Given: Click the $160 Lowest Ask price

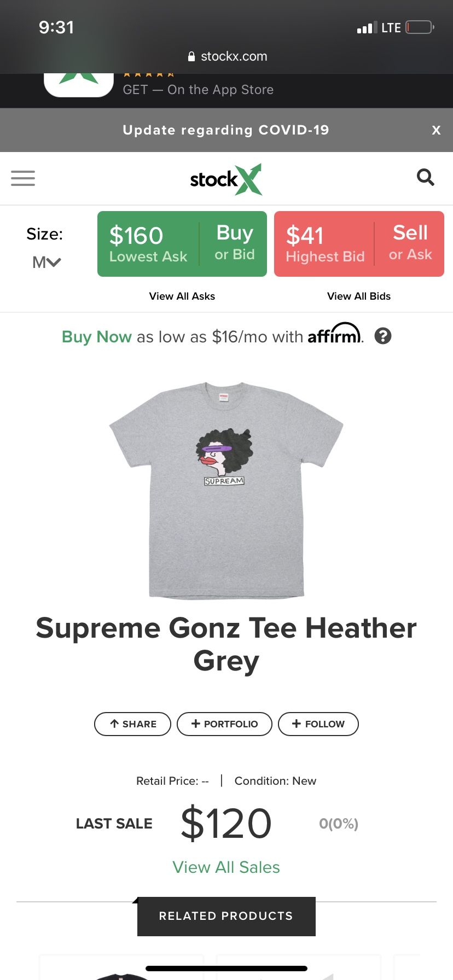Looking at the screenshot, I should (x=148, y=244).
